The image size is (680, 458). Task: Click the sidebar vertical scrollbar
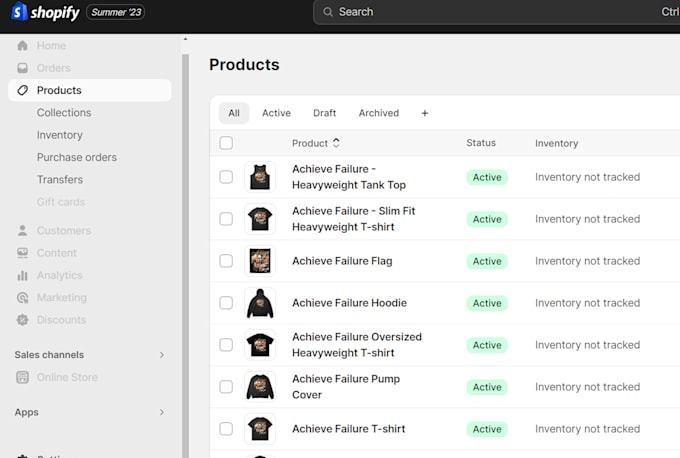pyautogui.click(x=185, y=256)
